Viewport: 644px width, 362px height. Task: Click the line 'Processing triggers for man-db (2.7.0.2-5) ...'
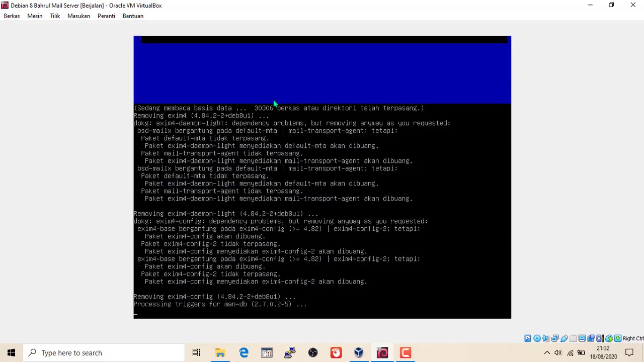220,304
